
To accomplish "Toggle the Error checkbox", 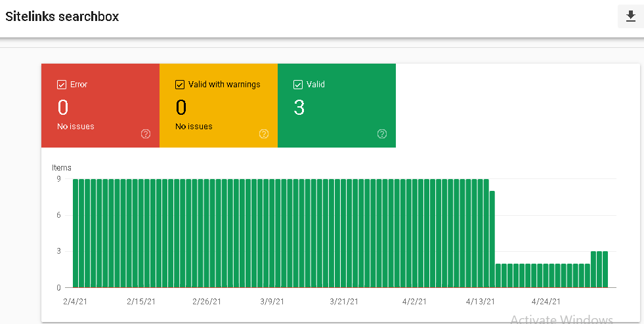I will 62,85.
